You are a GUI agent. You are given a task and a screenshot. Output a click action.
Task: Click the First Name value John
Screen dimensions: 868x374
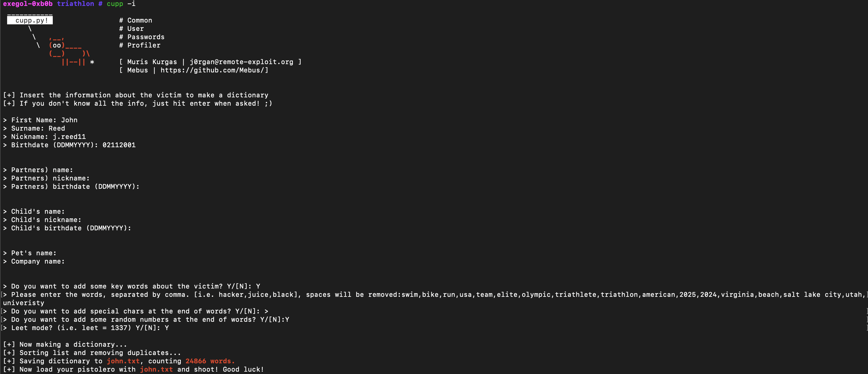tap(69, 120)
